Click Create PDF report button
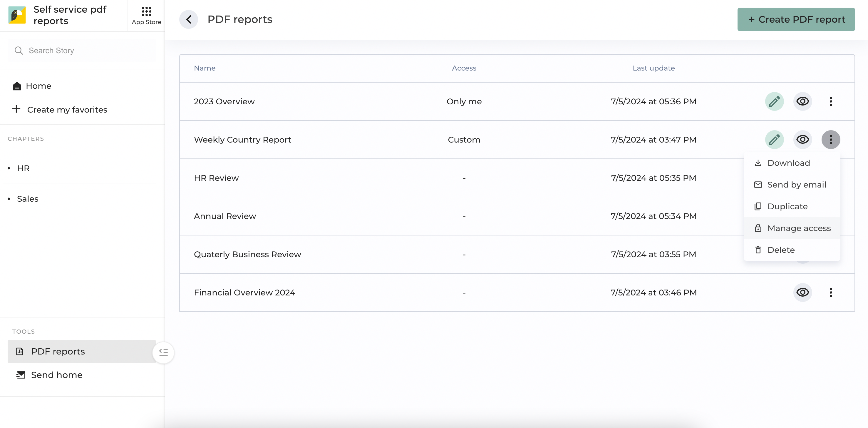This screenshot has height=428, width=868. (796, 19)
